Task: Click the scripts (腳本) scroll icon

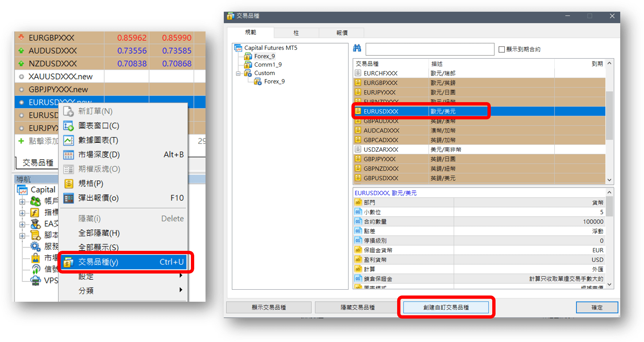Action: tap(35, 235)
